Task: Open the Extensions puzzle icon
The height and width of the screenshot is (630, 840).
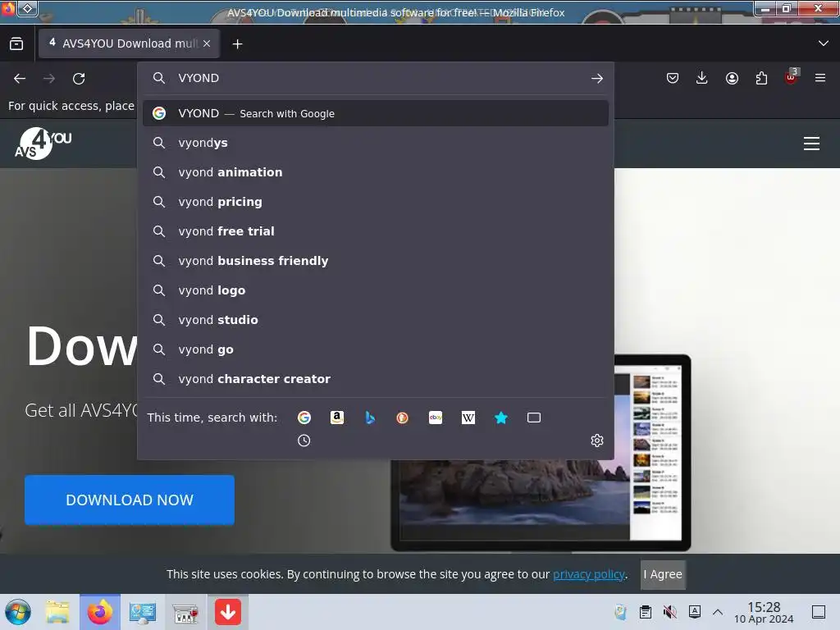Action: pyautogui.click(x=761, y=78)
